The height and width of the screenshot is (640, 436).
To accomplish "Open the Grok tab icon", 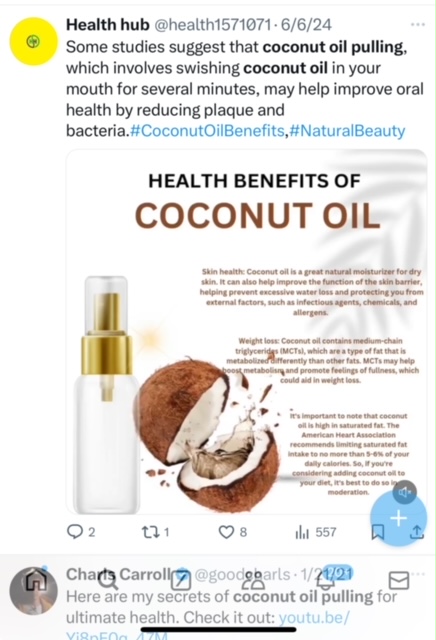I will click(180, 581).
